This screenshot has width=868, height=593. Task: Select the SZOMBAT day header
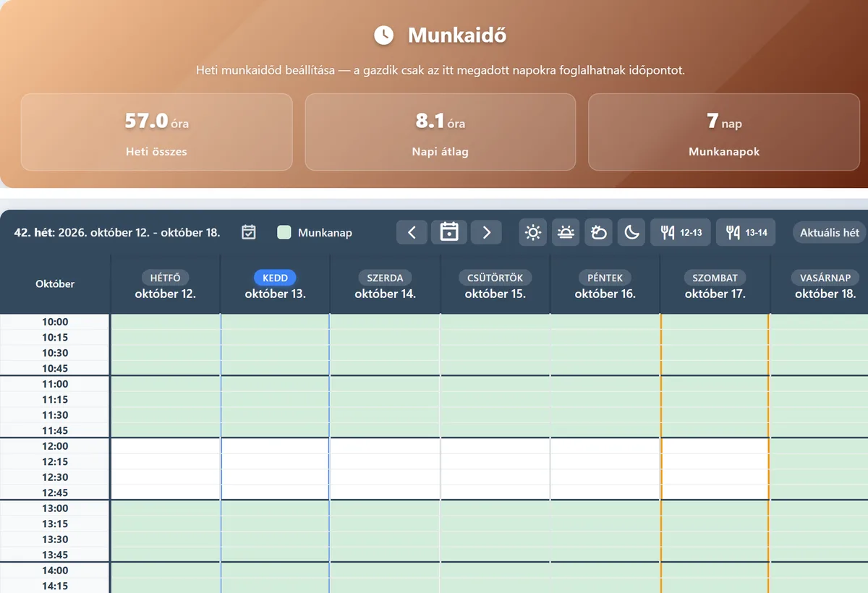[715, 278]
